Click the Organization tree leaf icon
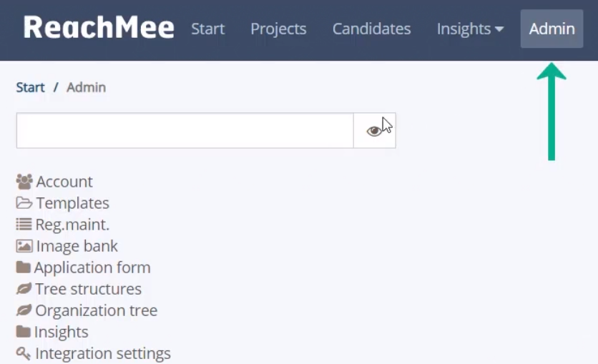 point(24,310)
